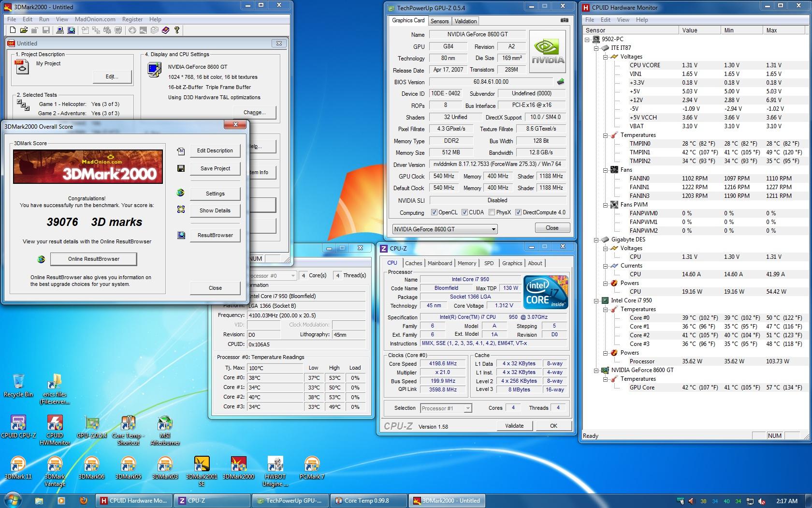Collapse the ITE IT87 tree node

coord(596,48)
